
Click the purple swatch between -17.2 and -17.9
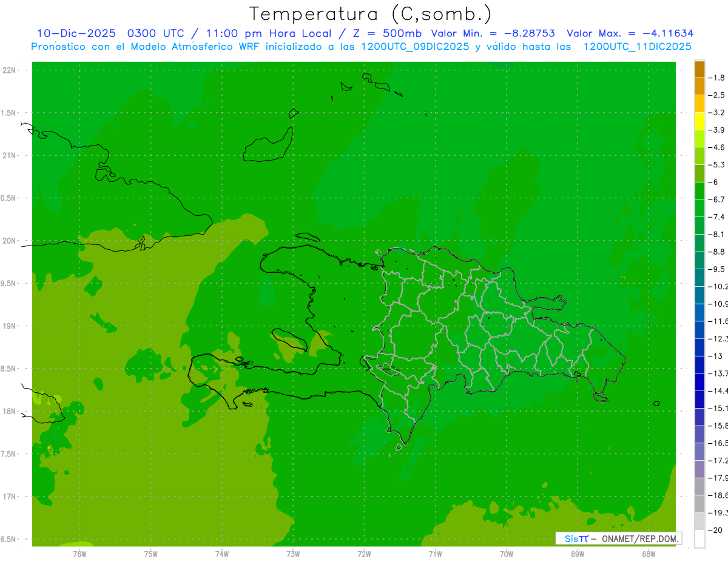(699, 469)
